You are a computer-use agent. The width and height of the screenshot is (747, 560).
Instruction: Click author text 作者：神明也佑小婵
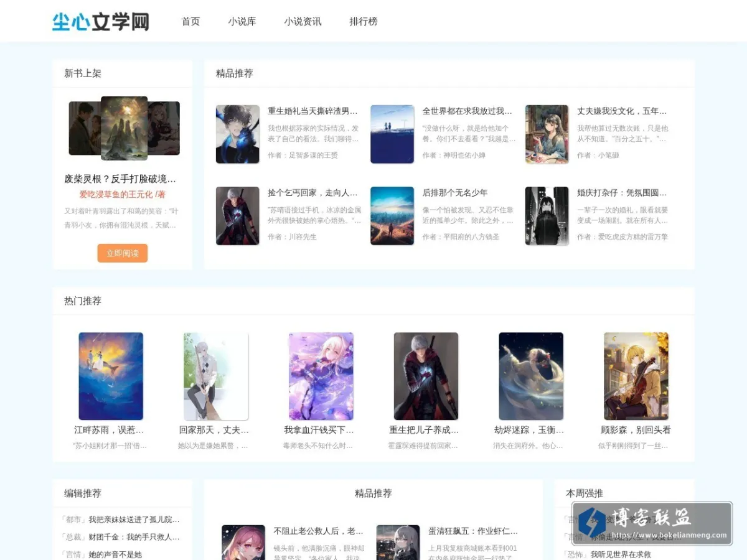[454, 155]
